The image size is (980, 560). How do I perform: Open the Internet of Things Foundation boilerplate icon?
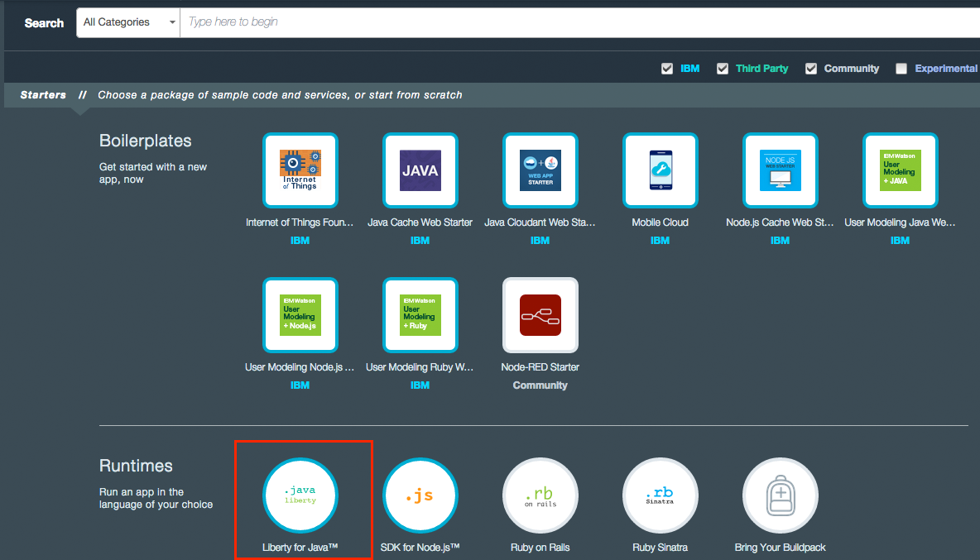click(300, 170)
